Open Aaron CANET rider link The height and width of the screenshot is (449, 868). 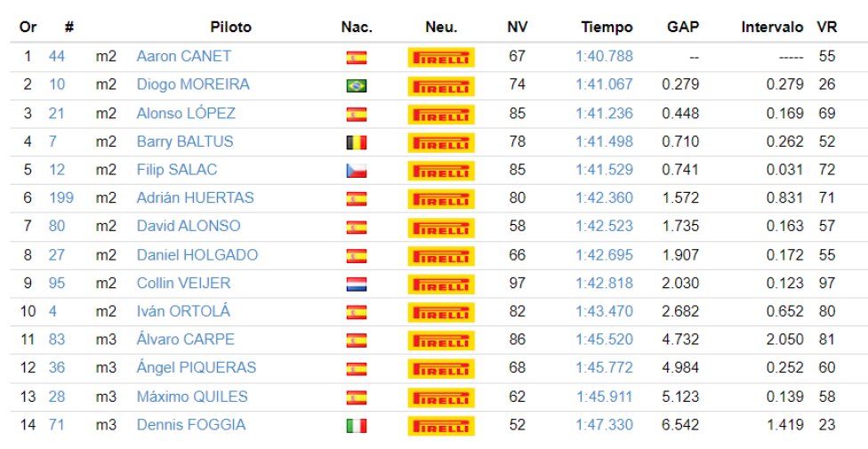pyautogui.click(x=184, y=57)
